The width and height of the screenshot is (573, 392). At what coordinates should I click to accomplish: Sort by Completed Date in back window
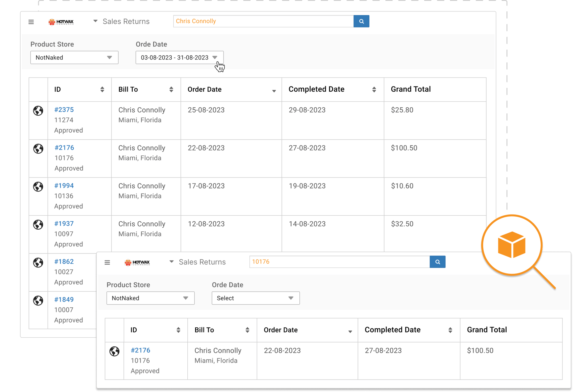374,89
